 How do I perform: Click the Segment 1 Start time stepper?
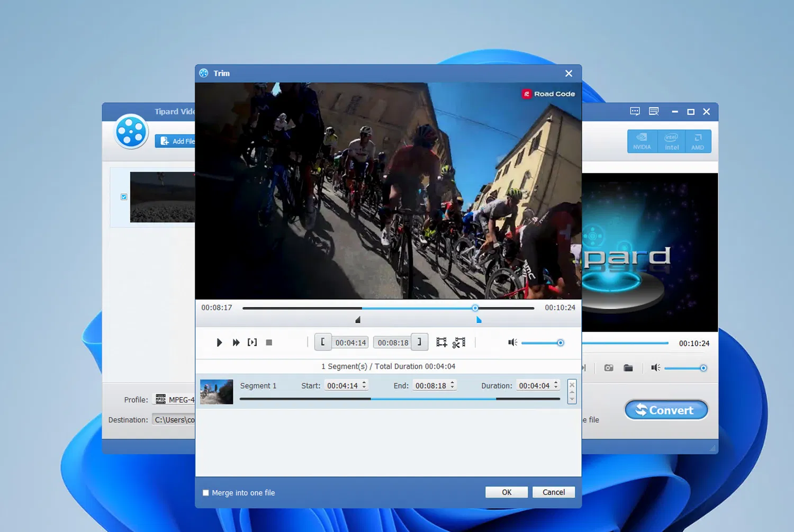364,385
